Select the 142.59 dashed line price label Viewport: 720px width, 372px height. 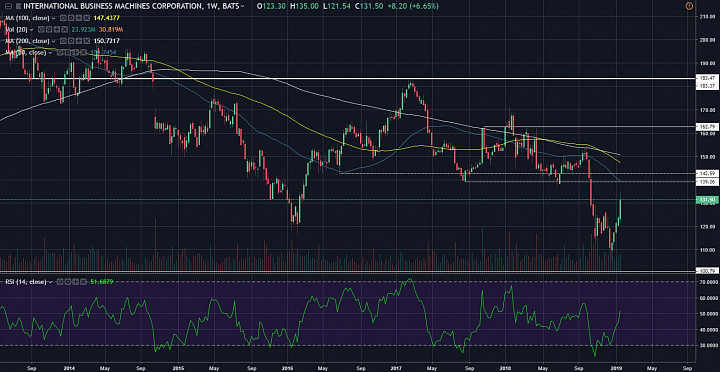click(707, 174)
